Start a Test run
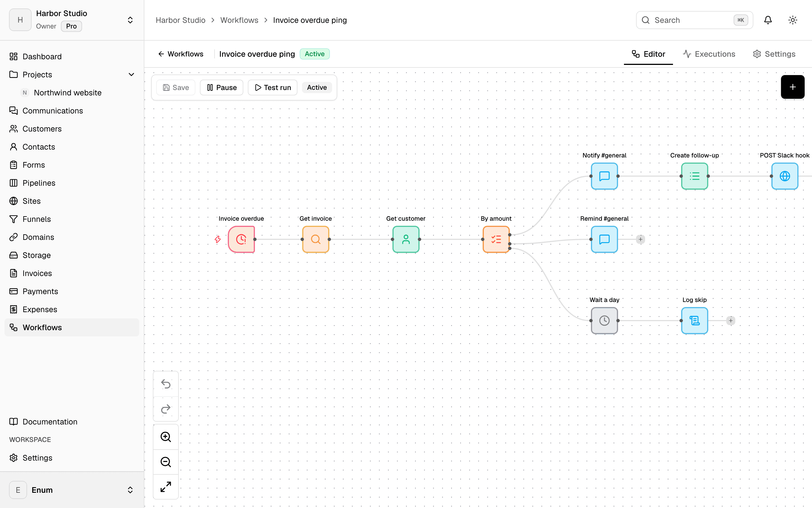Image resolution: width=812 pixels, height=508 pixels. pyautogui.click(x=272, y=87)
